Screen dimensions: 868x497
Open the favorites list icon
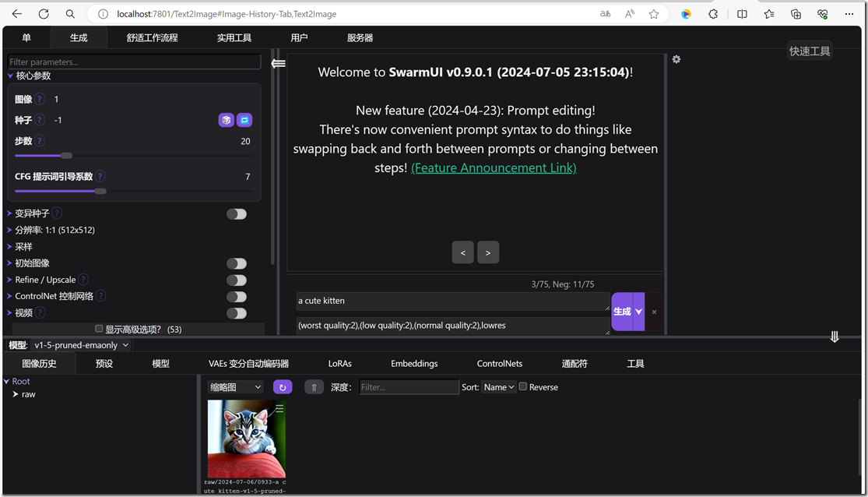point(769,14)
